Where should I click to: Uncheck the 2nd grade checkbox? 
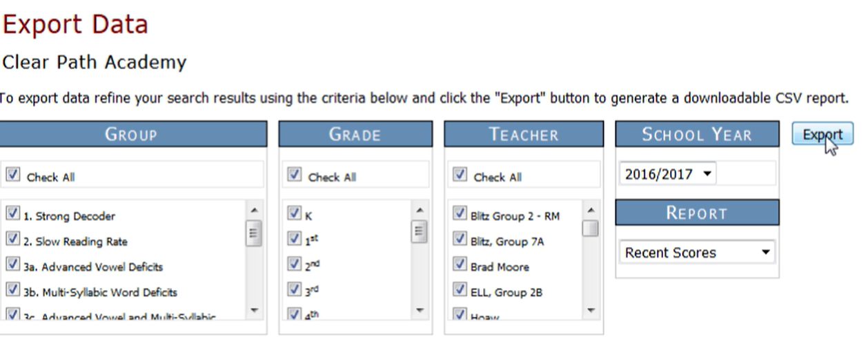click(295, 265)
